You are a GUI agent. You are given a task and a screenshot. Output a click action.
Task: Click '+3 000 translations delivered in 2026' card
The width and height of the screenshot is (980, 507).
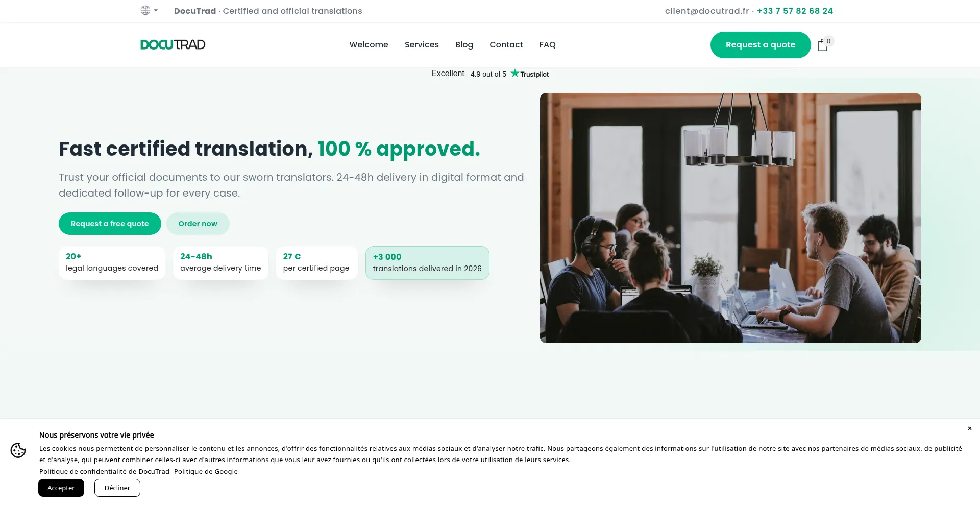427,263
